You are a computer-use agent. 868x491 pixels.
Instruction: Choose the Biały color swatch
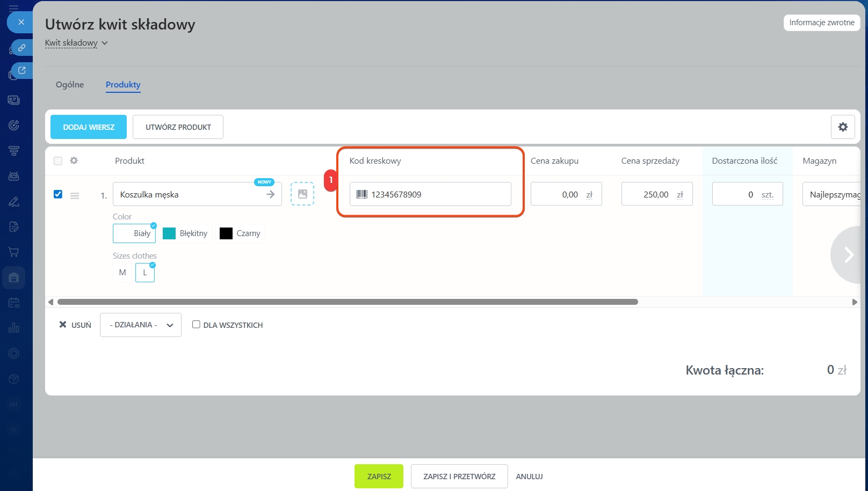point(134,233)
